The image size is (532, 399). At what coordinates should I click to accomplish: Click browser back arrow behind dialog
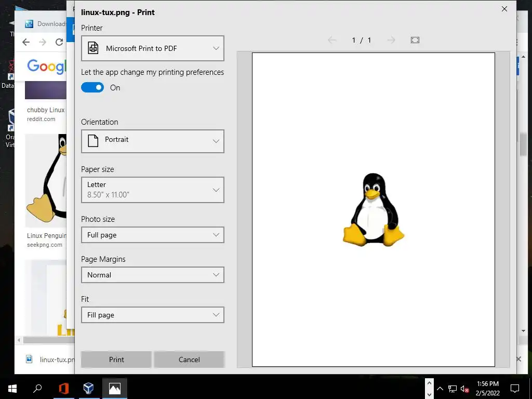pyautogui.click(x=26, y=42)
